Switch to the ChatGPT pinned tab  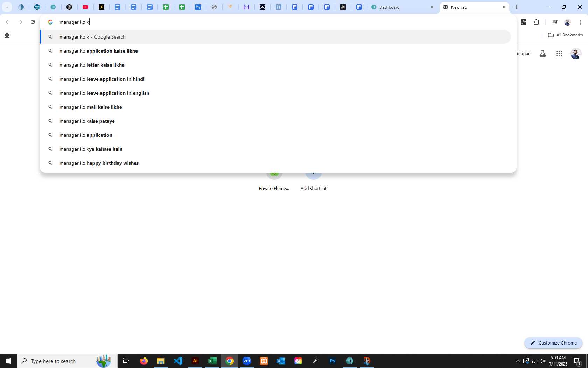69,7
